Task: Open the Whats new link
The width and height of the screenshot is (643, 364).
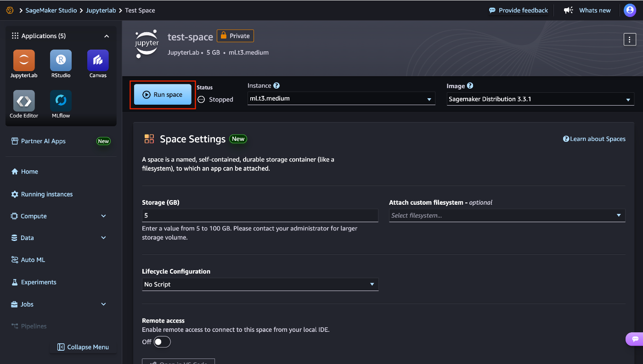Action: [595, 10]
